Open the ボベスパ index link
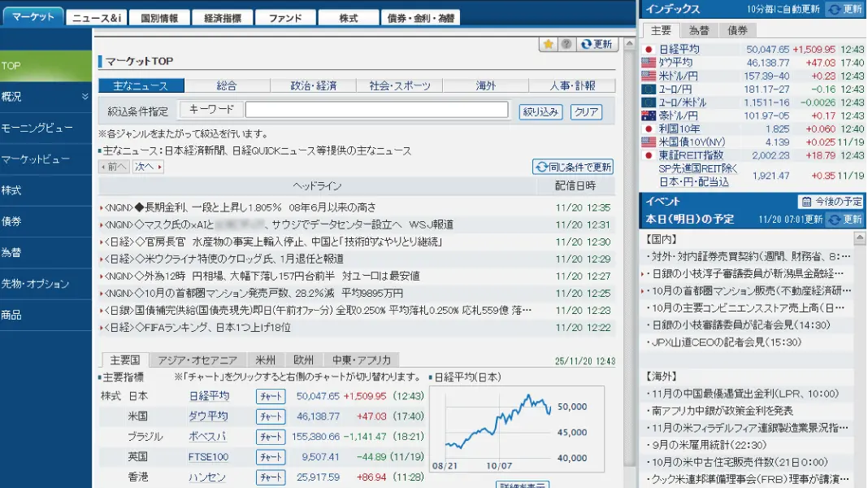This screenshot has height=488, width=868. 207,437
